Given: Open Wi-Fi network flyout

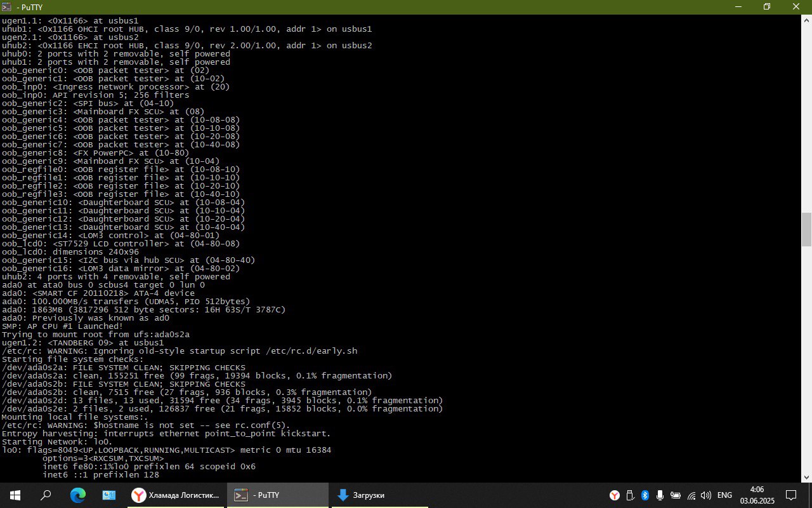Looking at the screenshot, I should point(691,495).
